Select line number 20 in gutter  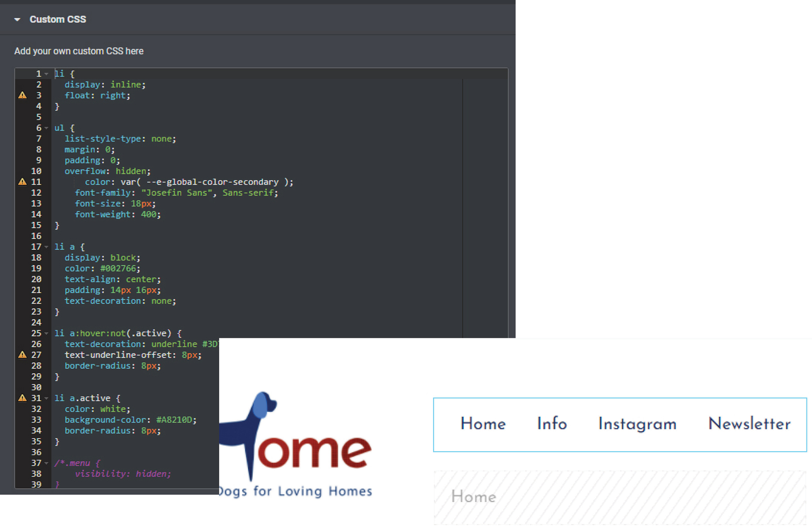[36, 279]
